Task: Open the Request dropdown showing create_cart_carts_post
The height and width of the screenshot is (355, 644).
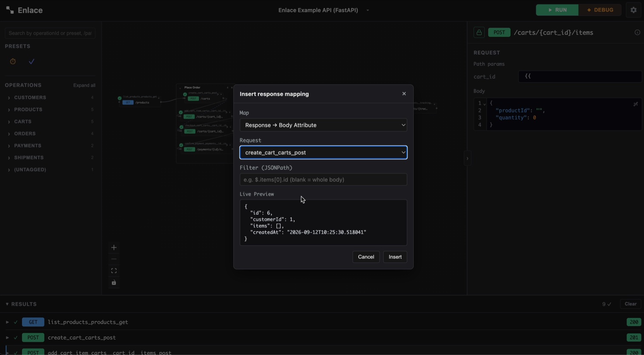Action: pyautogui.click(x=323, y=153)
